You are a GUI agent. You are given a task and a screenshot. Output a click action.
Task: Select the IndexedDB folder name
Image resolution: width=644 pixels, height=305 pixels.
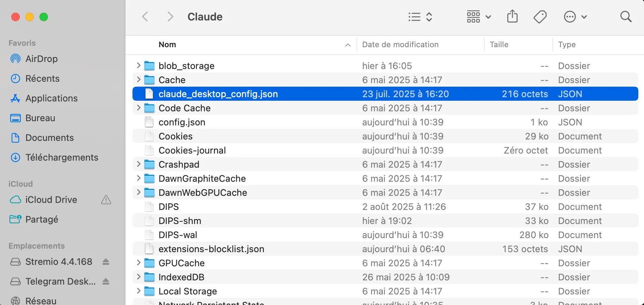click(x=181, y=277)
